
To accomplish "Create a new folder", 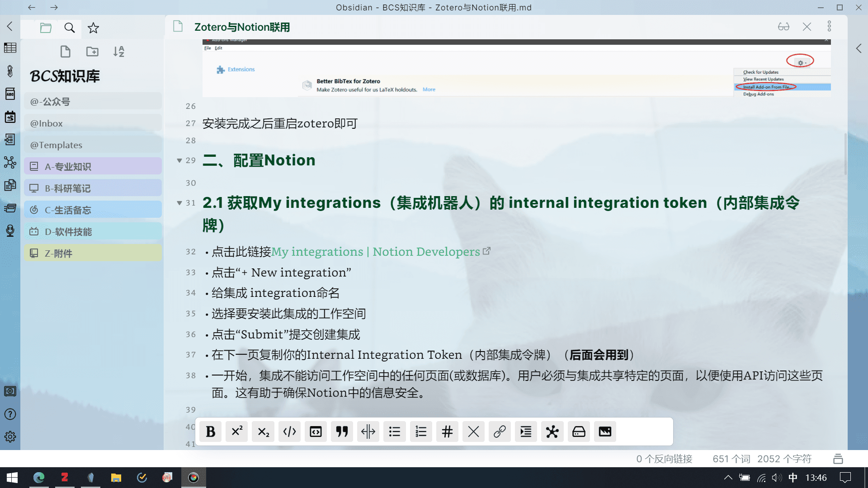I will pos(92,52).
